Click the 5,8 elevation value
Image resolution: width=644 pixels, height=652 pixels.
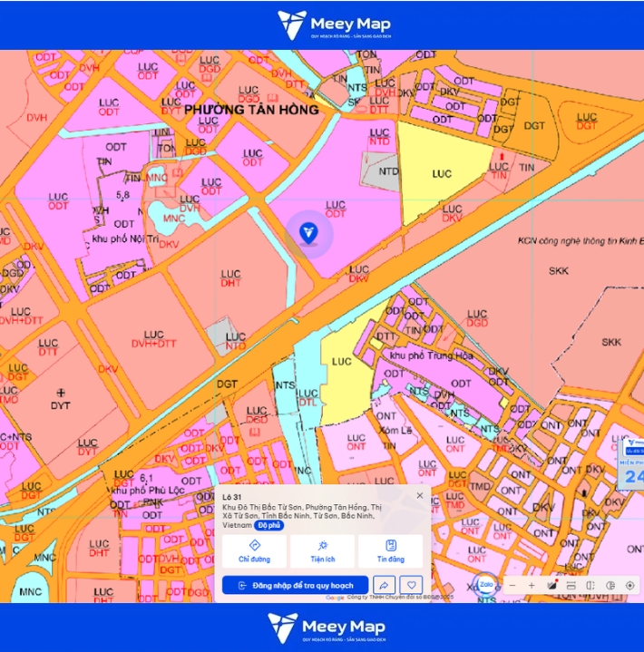[x=122, y=195]
